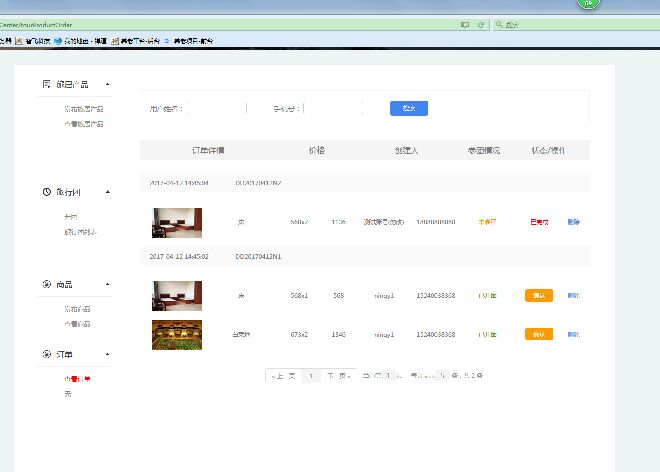Click the browser reload icon in address bar
This screenshot has width=660, height=472.
coord(481,24)
